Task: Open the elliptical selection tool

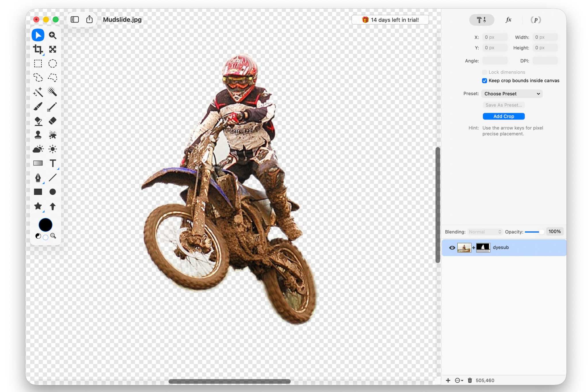Action: (53, 63)
